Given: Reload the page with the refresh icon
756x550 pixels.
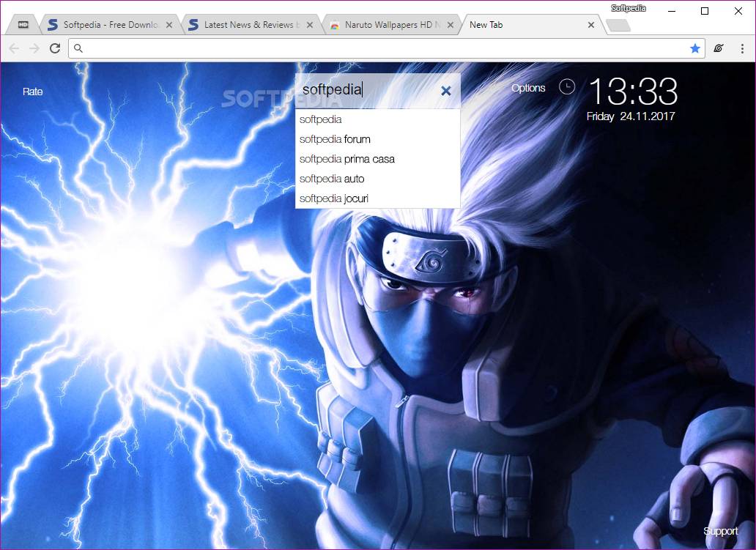Looking at the screenshot, I should tap(55, 48).
